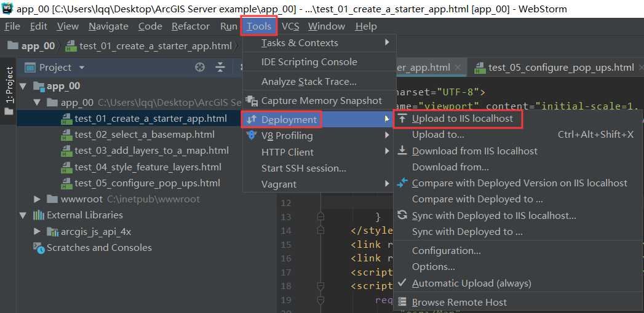Click the Deployment arrows icon in Tools menu
This screenshot has height=313, width=644.
click(x=251, y=119)
